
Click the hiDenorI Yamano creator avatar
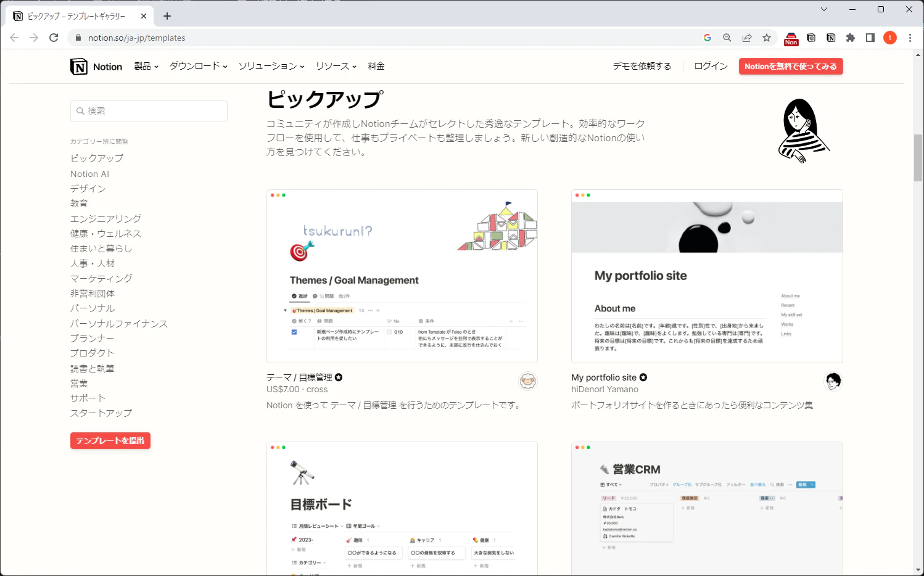(833, 381)
